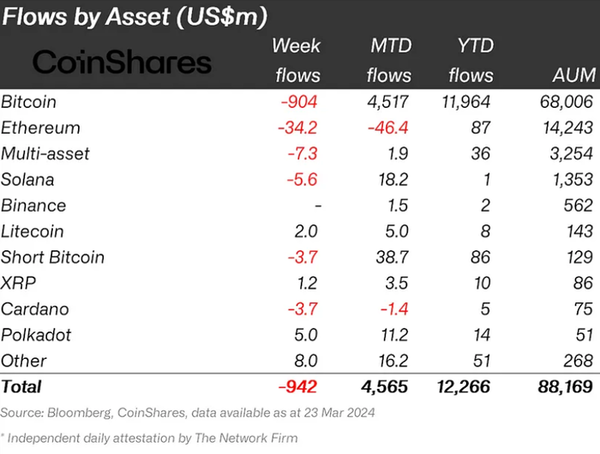600x454 pixels.
Task: Click XRP YTD flows value 10
Action: (482, 283)
